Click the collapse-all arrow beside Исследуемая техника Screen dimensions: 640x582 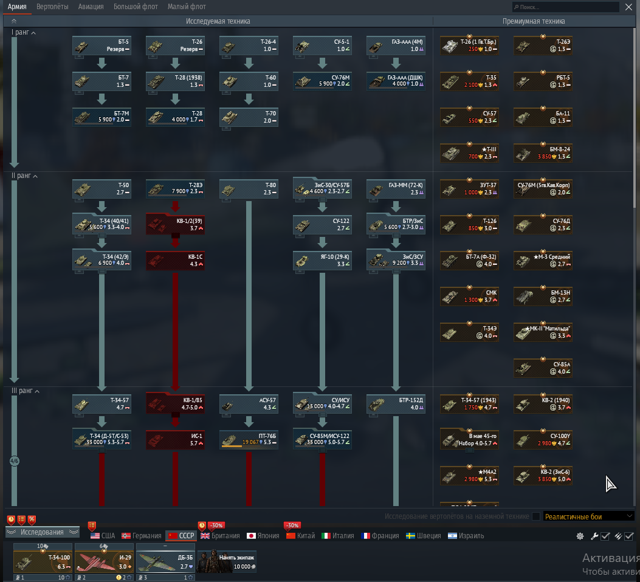[x=14, y=21]
